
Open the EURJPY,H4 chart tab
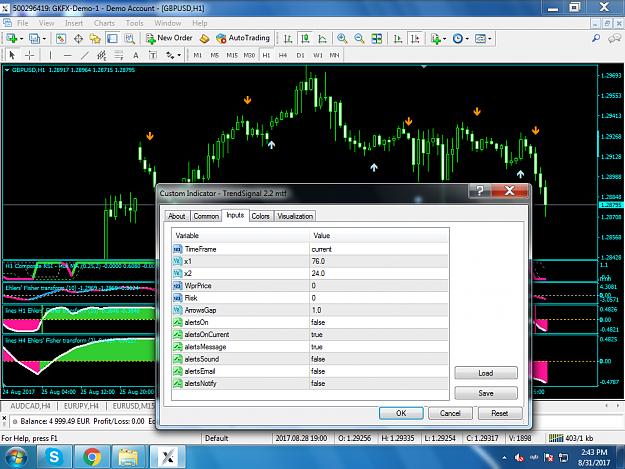(81, 406)
